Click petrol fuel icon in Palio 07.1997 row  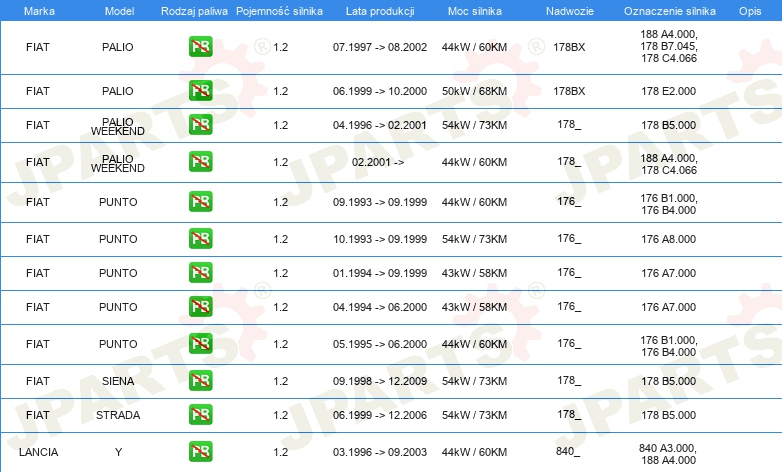(x=200, y=47)
